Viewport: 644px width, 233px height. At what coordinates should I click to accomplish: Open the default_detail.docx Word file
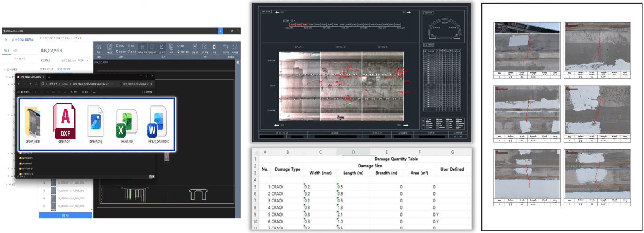tap(158, 125)
